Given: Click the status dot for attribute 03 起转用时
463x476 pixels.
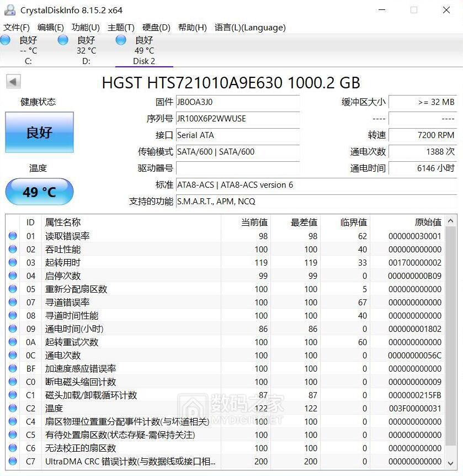Looking at the screenshot, I should point(13,262).
